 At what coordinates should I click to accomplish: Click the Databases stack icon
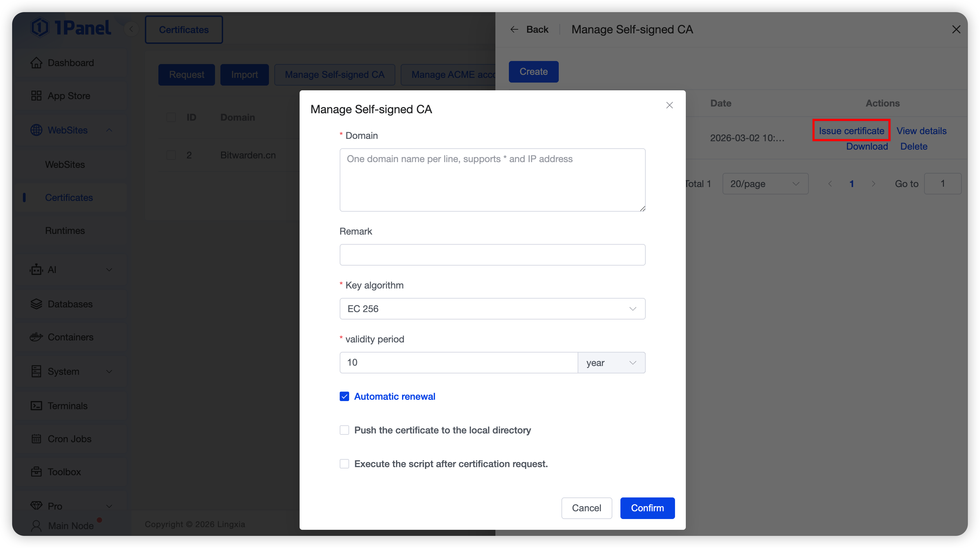[x=36, y=304]
